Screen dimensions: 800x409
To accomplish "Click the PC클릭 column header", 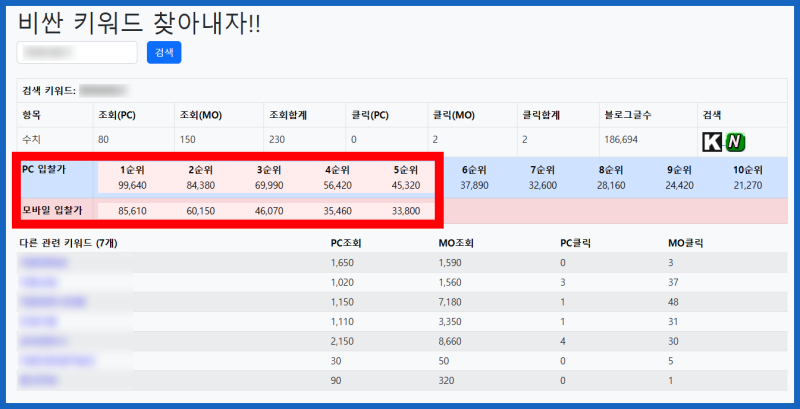I will click(575, 243).
